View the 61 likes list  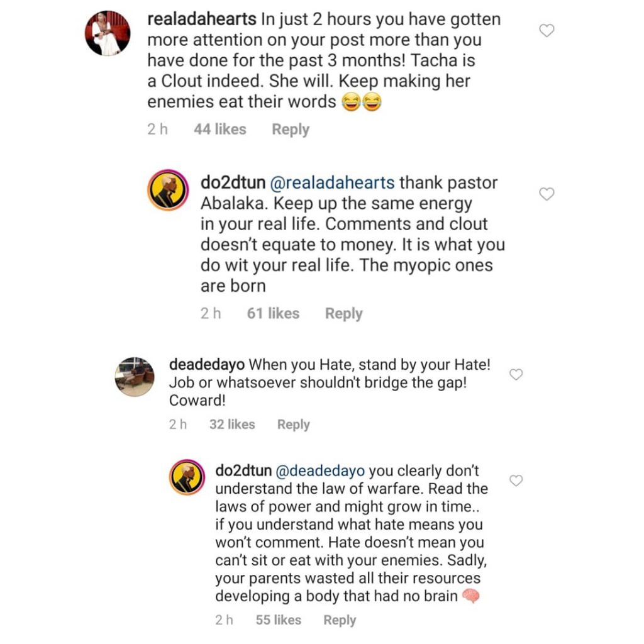[273, 313]
